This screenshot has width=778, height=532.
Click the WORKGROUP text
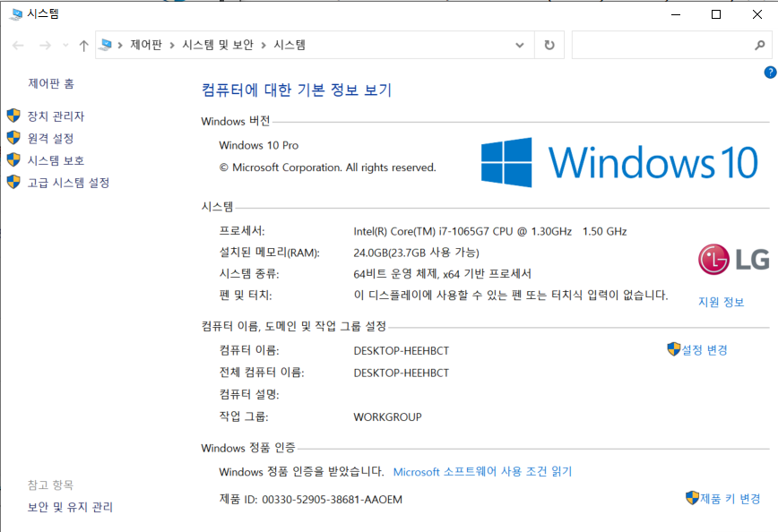pos(387,417)
